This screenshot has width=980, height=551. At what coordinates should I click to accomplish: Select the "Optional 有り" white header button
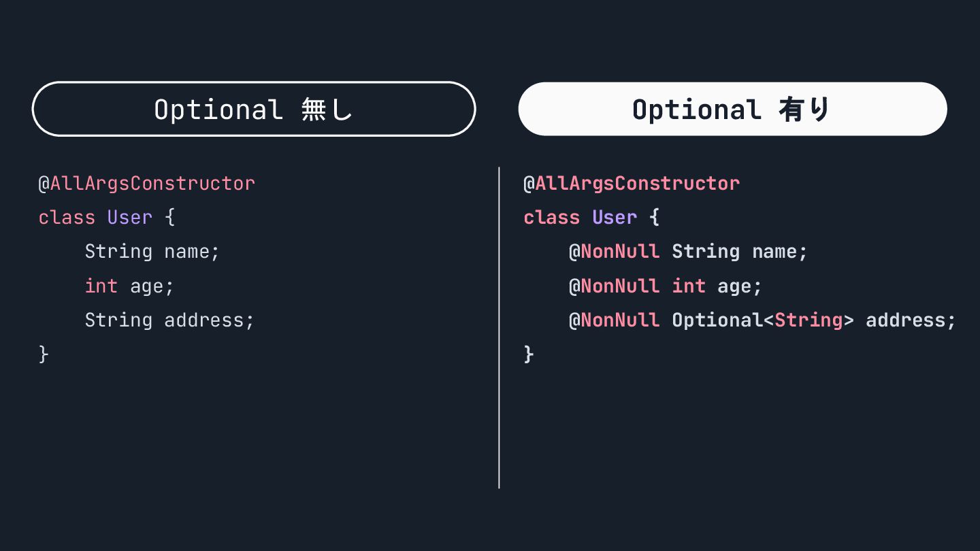(x=732, y=109)
